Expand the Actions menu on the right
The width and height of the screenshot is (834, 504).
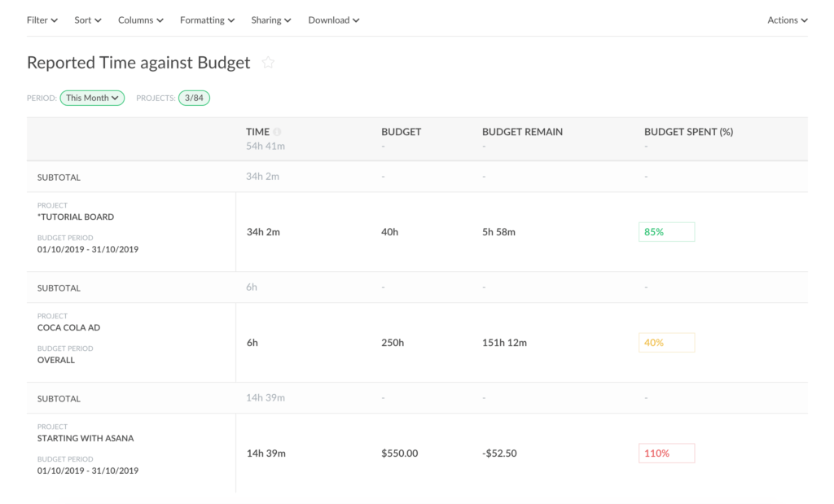coord(786,20)
